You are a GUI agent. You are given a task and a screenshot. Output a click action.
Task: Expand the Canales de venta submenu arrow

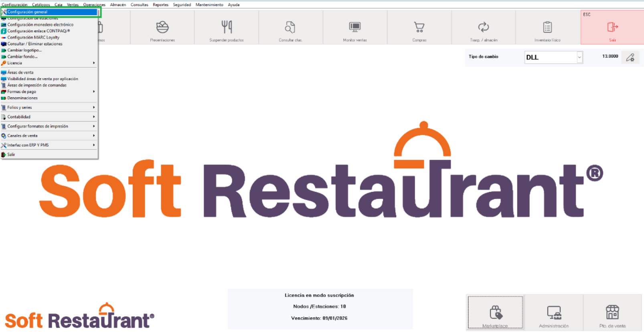click(94, 136)
